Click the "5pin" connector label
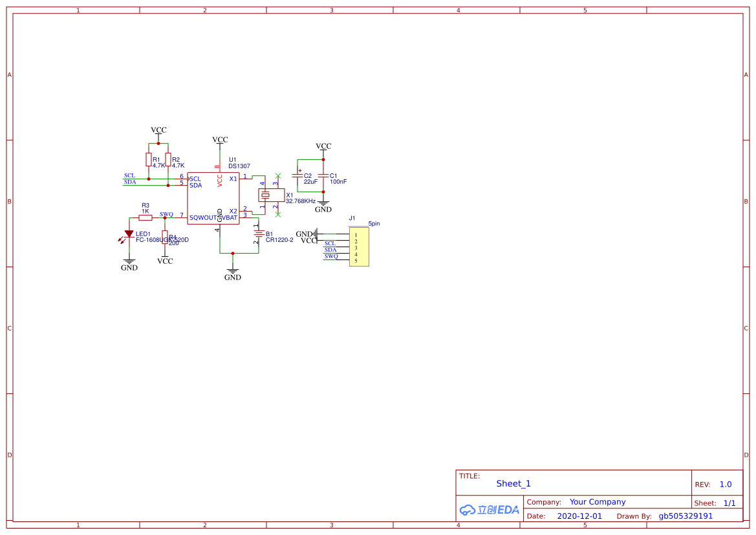Viewport: 756px width, 535px height. coord(374,224)
